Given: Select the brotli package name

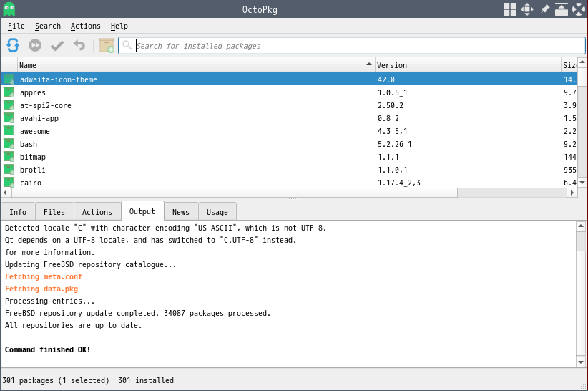Looking at the screenshot, I should pyautogui.click(x=33, y=170).
